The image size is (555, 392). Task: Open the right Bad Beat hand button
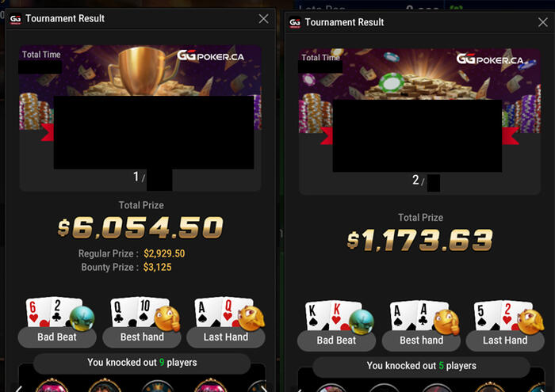[x=336, y=341]
